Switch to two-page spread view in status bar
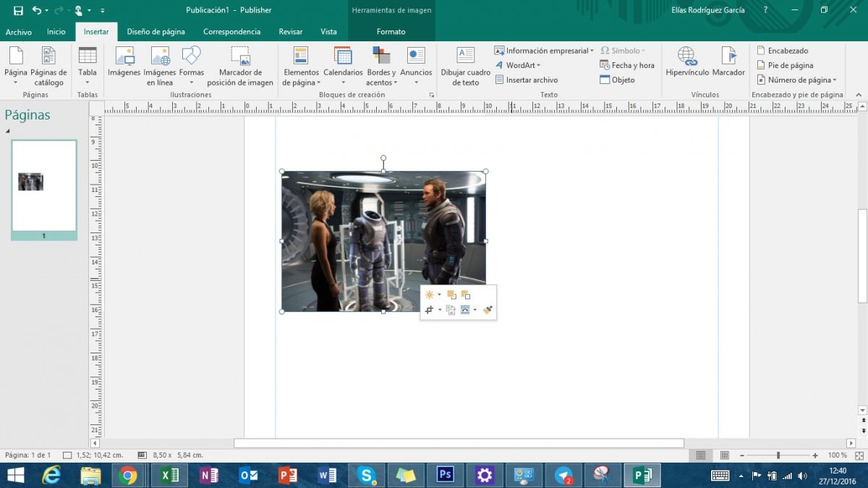Screen dimensions: 868x488 [x=724, y=455]
